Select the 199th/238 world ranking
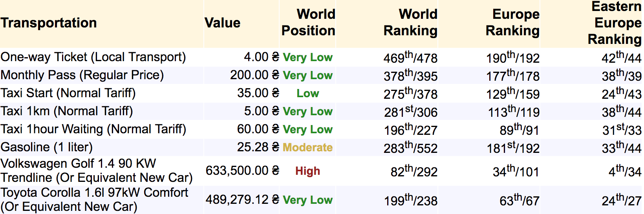This screenshot has width=644, height=214. (x=410, y=200)
